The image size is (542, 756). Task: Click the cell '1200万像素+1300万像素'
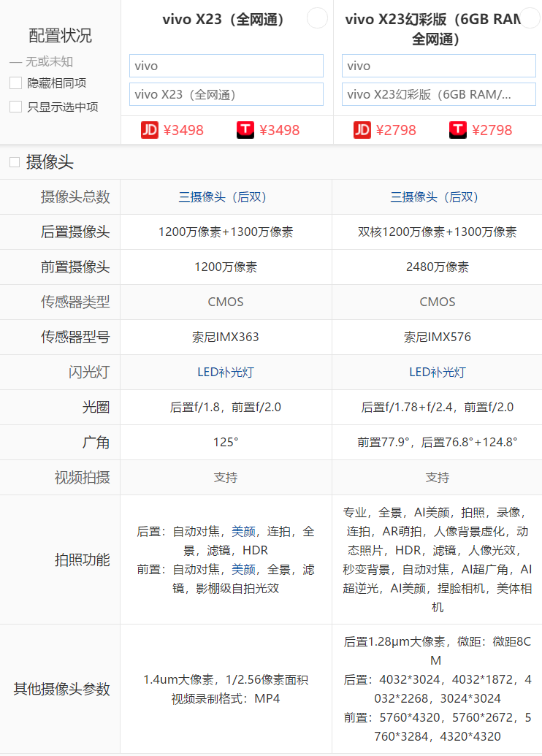(226, 232)
